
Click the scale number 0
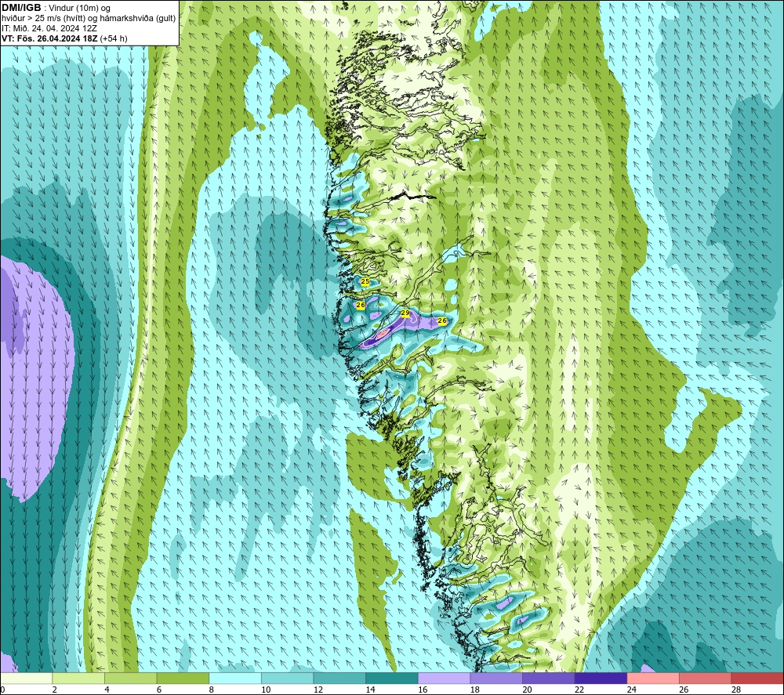point(2,690)
